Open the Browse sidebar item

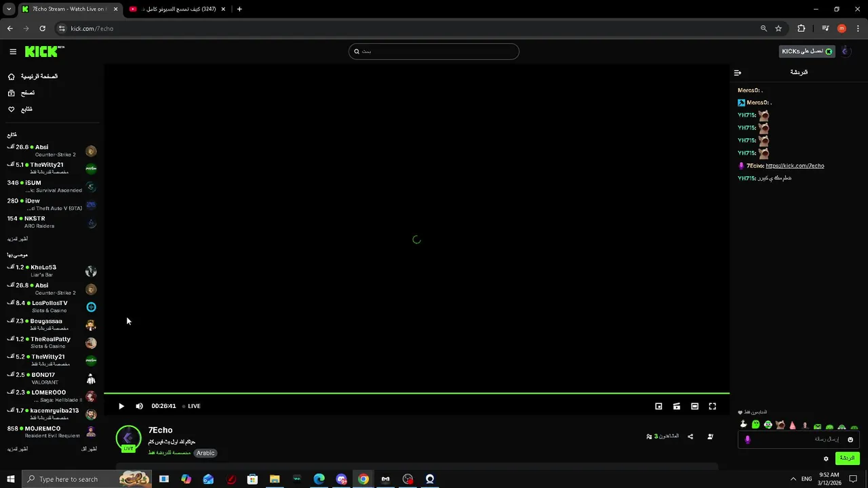[22, 93]
